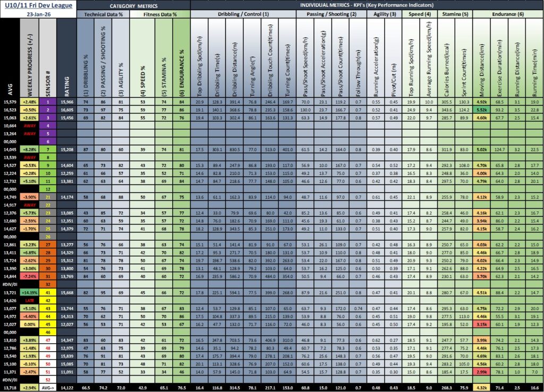The height and width of the screenshot is (392, 544).
Task: Select the Dribbling / Control (1) group header
Action: pos(246,14)
